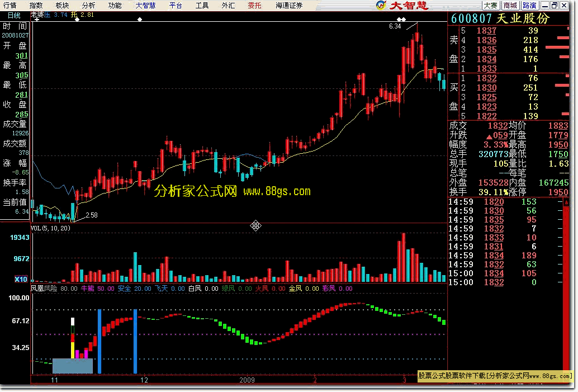Click the double diamond marker near chart right
578x392 pixels.
[401, 19]
